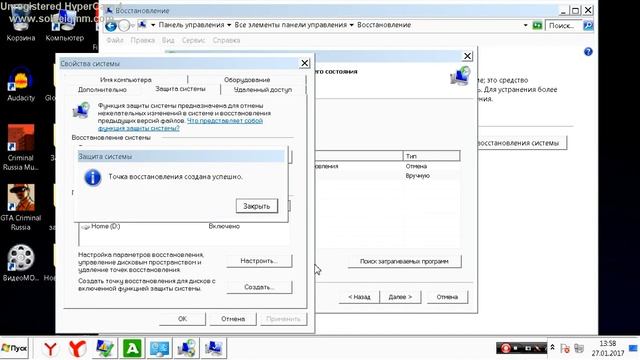Select the restore point row typed Вручную

coord(388,176)
